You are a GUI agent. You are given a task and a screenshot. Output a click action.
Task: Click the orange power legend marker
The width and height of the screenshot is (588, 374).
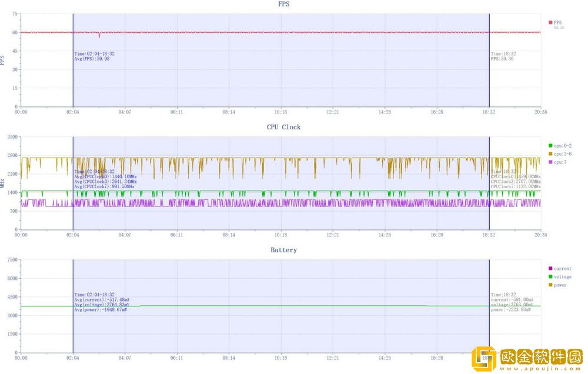click(x=550, y=285)
